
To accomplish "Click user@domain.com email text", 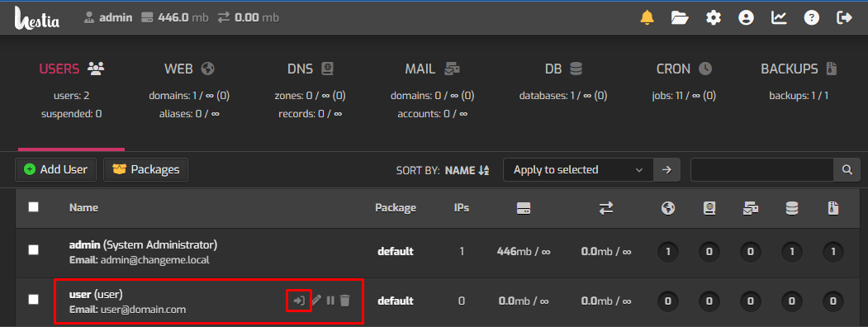I will point(144,310).
